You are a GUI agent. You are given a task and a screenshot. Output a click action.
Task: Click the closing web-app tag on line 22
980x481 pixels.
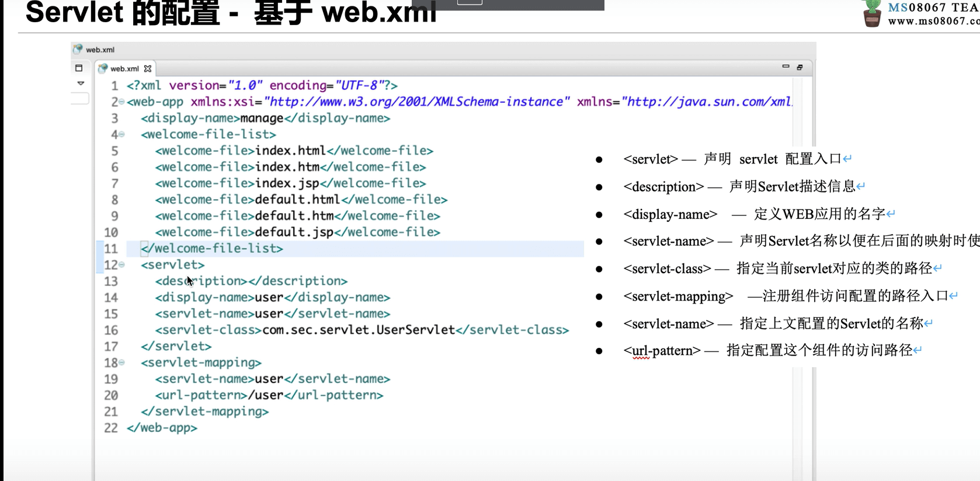click(x=162, y=428)
